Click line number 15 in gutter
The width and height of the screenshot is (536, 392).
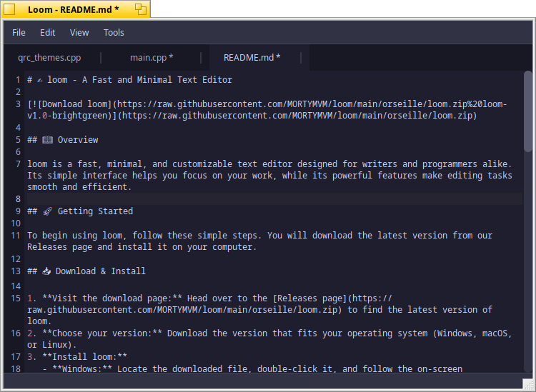click(16, 298)
